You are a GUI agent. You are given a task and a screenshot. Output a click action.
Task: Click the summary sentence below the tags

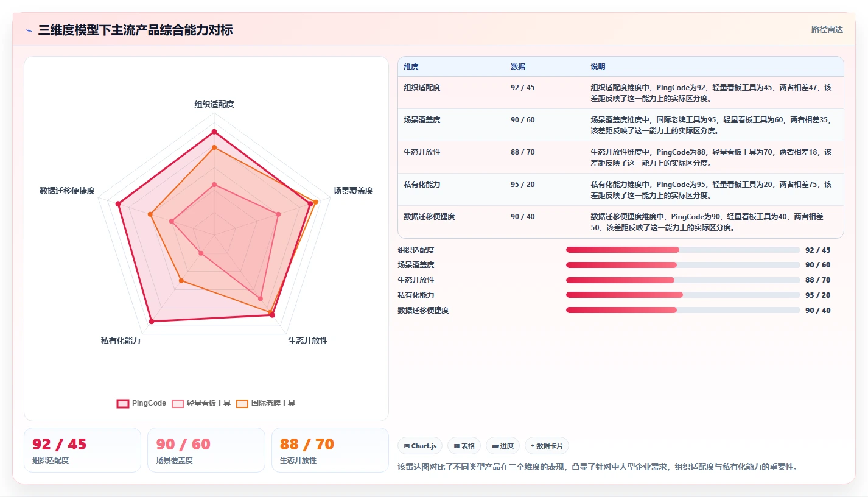click(x=597, y=467)
